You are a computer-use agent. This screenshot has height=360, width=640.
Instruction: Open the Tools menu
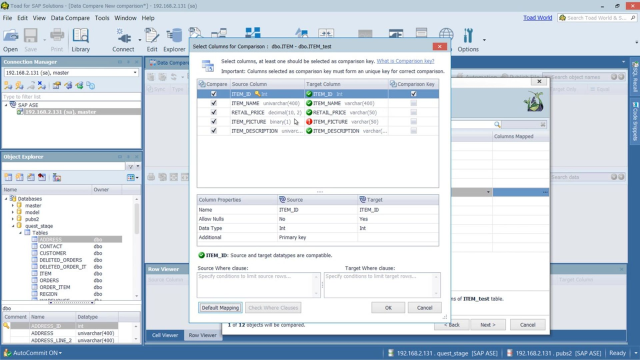102,18
